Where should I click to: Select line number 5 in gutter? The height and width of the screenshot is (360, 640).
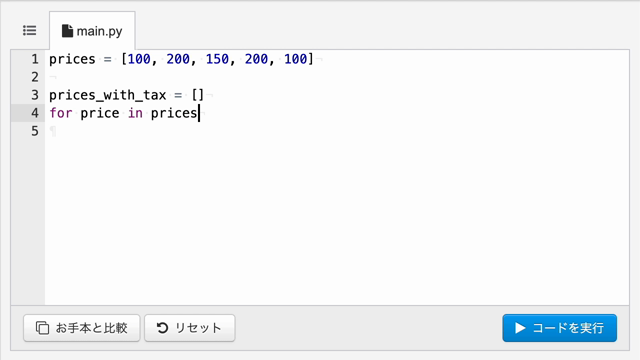[35, 131]
